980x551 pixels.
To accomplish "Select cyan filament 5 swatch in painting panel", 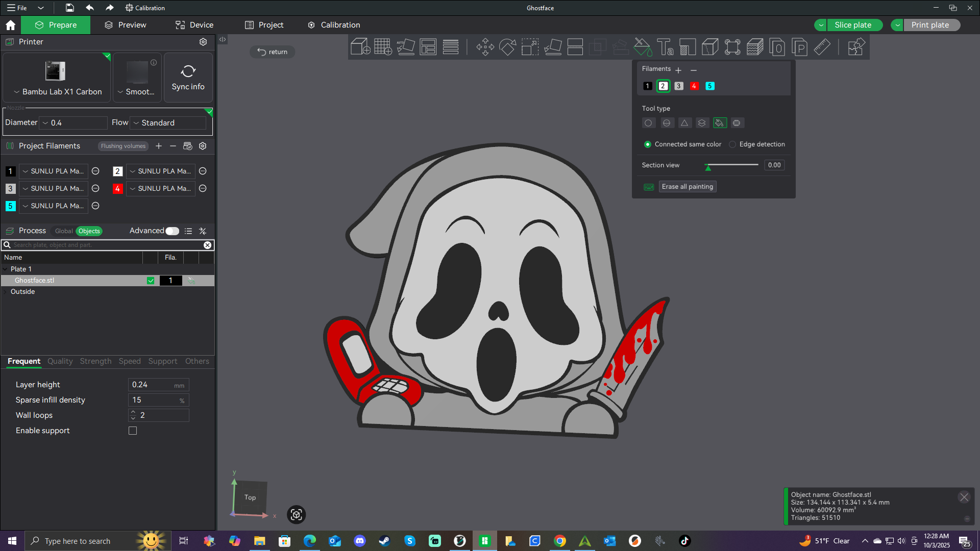I will (x=710, y=86).
